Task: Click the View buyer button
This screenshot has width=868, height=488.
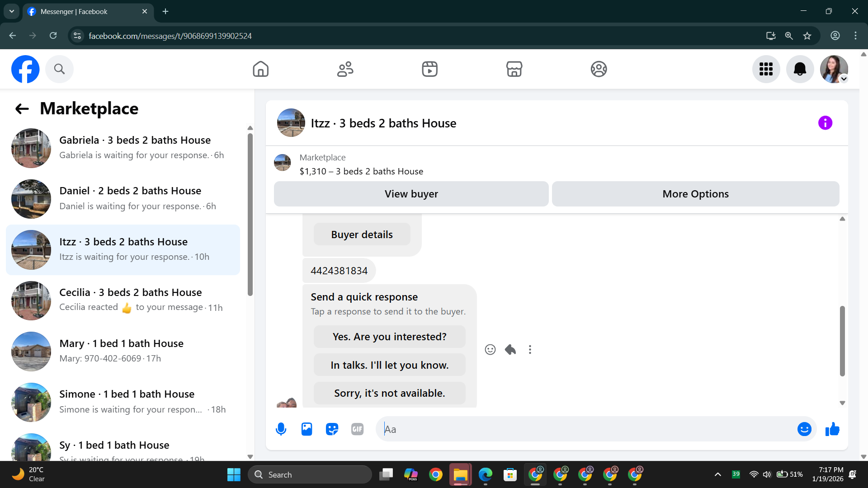Action: (411, 194)
